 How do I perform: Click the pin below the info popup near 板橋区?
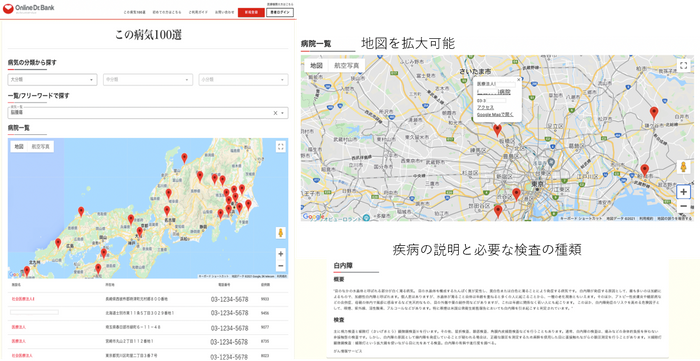(497, 130)
